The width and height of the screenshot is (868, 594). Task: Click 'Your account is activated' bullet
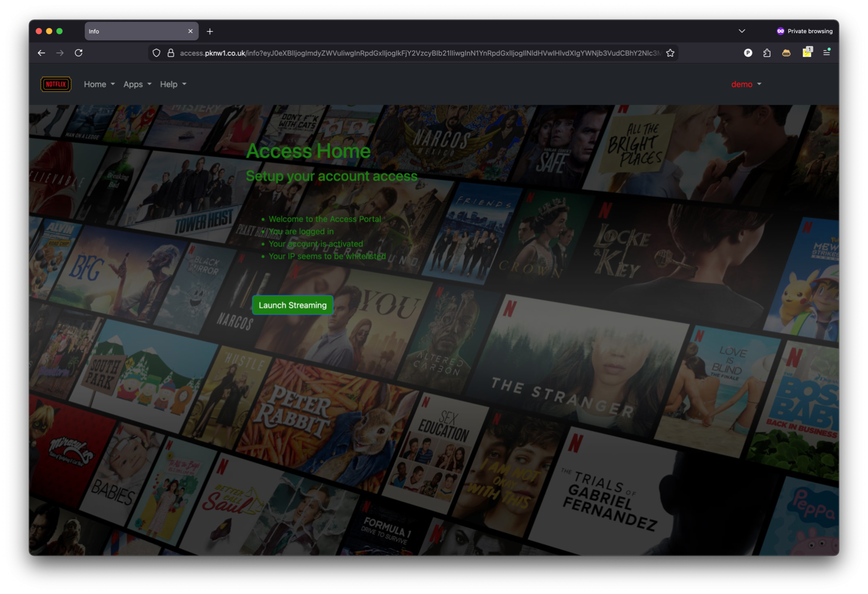tap(316, 244)
